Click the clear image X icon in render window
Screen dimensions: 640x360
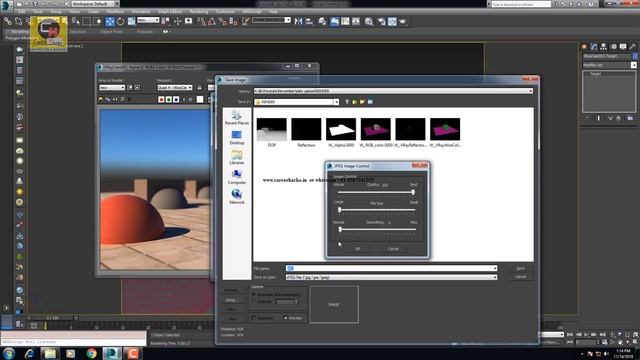click(x=129, y=99)
